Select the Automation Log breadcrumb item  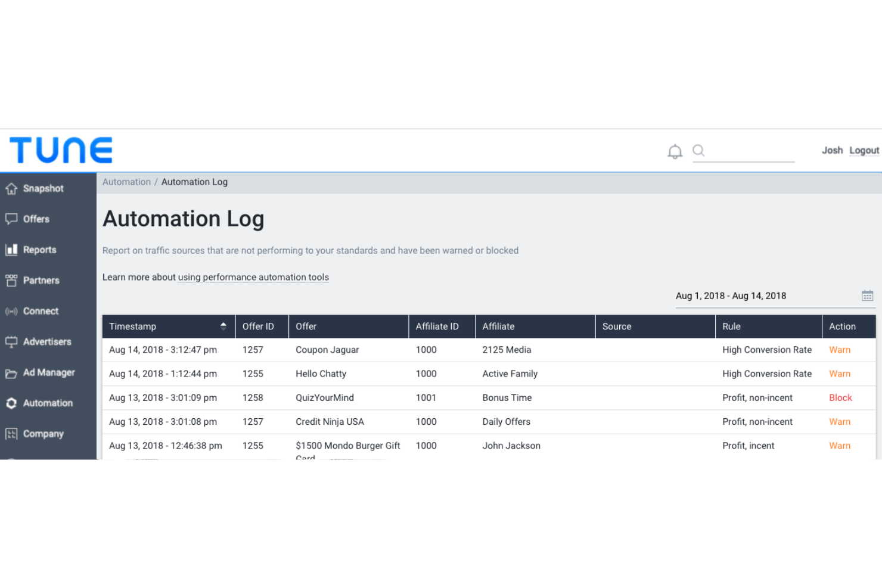click(194, 182)
